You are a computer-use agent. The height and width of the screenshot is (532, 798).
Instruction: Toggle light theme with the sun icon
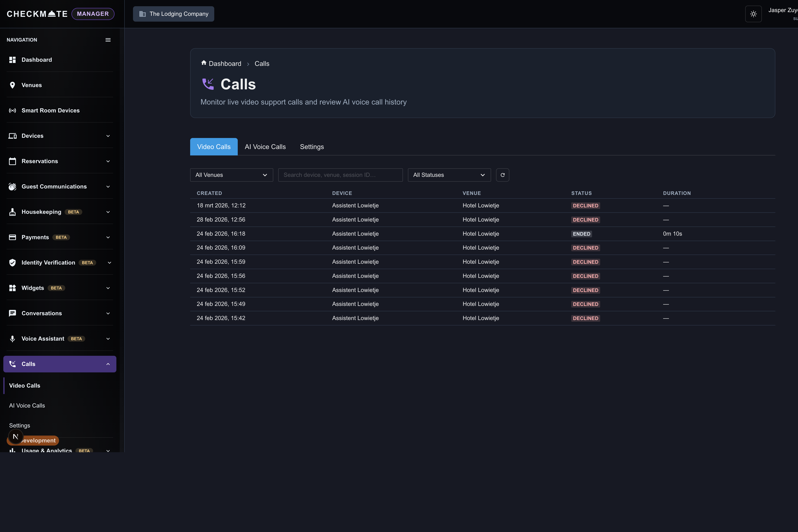(x=753, y=14)
